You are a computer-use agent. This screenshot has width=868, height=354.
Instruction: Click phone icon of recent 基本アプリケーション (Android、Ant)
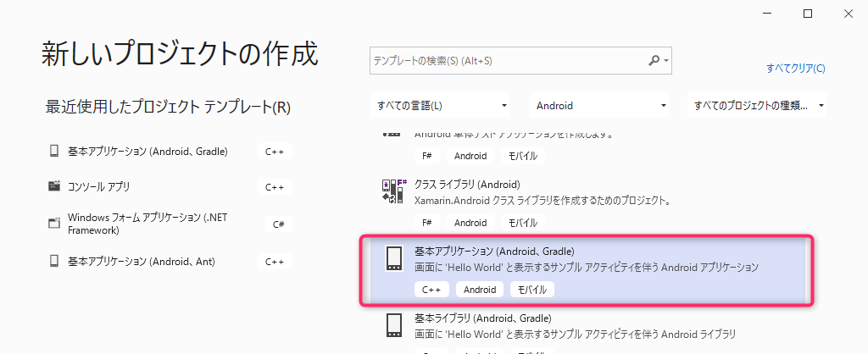(53, 261)
